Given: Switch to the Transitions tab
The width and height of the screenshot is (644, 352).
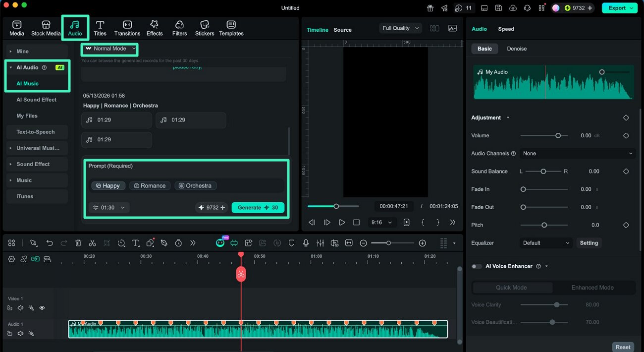Looking at the screenshot, I should click(127, 28).
